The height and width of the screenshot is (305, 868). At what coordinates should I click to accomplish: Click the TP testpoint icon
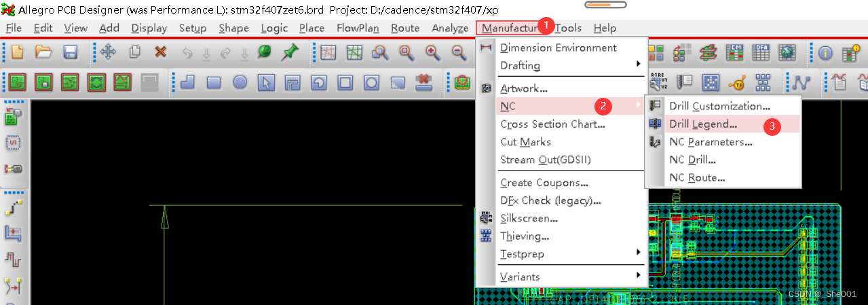click(x=737, y=83)
